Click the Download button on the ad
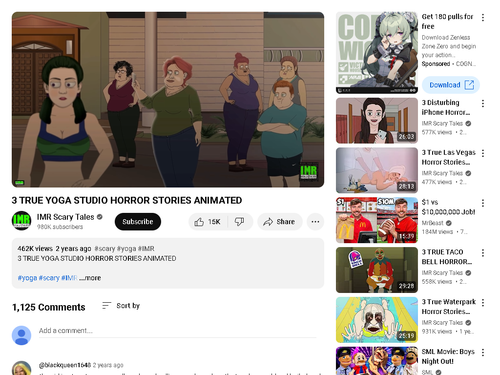 tap(451, 85)
